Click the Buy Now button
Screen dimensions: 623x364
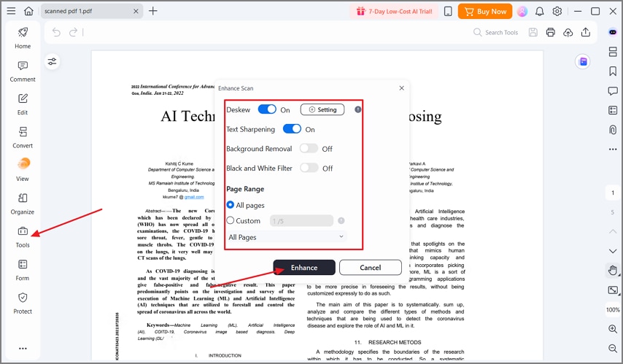(x=485, y=12)
